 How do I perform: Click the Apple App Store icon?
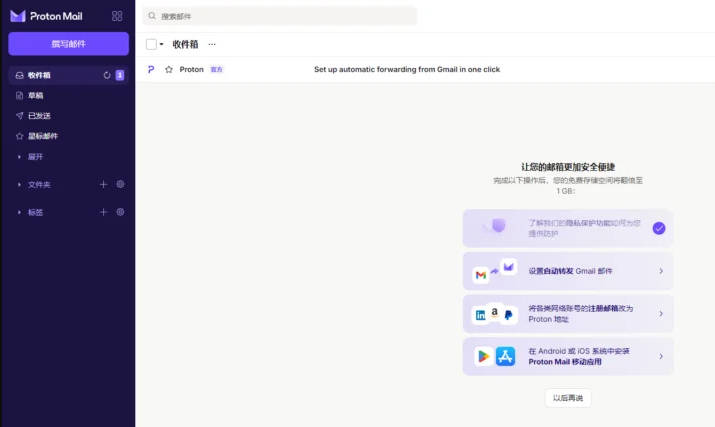pos(505,356)
